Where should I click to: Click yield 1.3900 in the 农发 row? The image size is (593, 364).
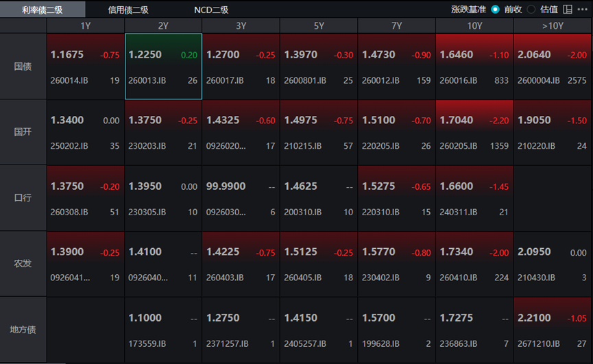[67, 252]
